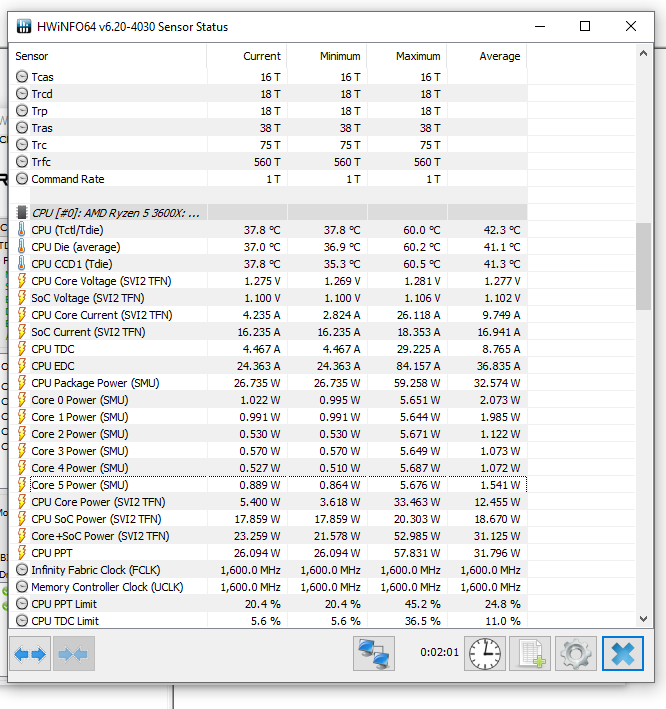Viewport: 666px width, 709px height.
Task: Close sensors with blue X button
Action: pyautogui.click(x=621, y=654)
